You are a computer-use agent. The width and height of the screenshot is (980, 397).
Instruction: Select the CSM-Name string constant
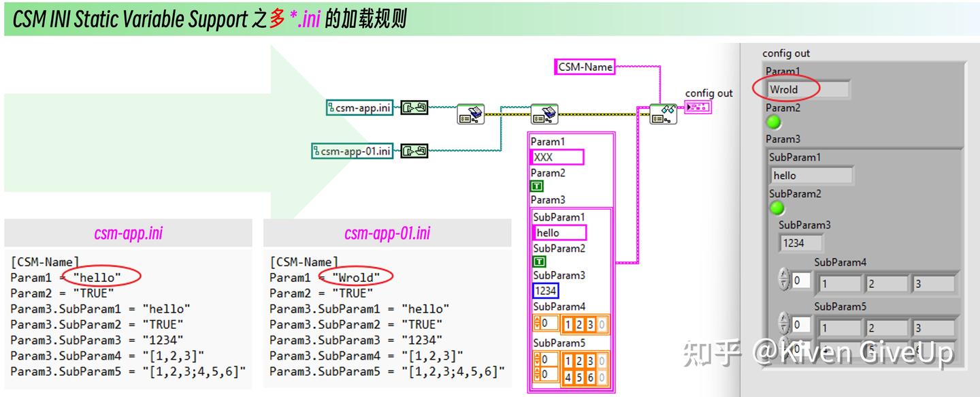pyautogui.click(x=585, y=67)
